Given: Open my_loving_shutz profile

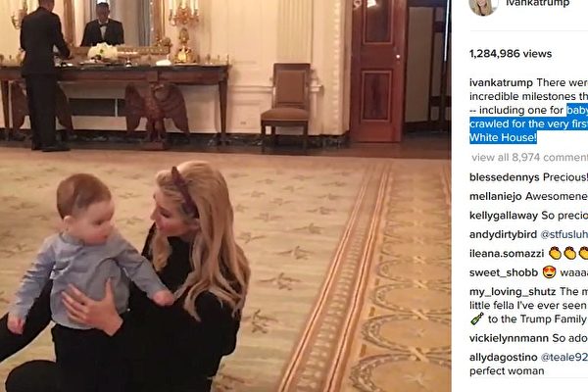Looking at the screenshot, I should tap(513, 291).
